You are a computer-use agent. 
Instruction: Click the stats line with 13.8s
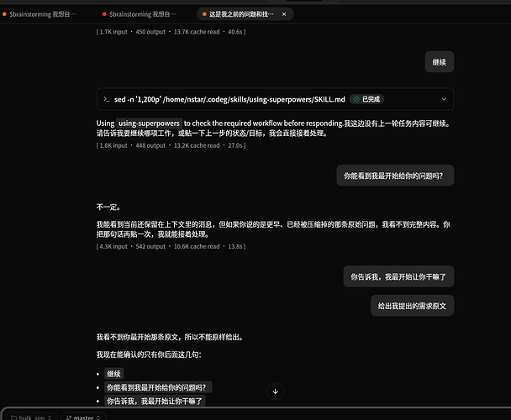coord(171,247)
